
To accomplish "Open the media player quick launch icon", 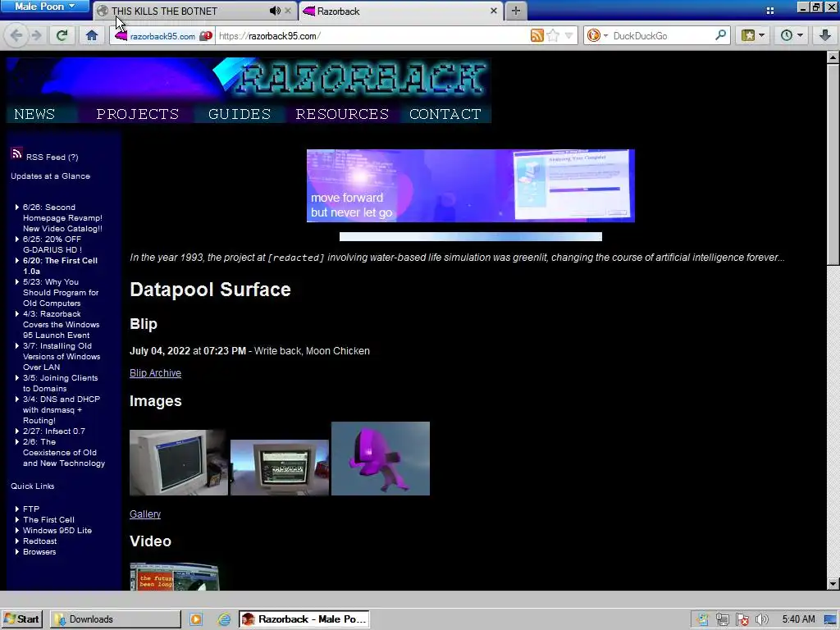I will (x=196, y=619).
